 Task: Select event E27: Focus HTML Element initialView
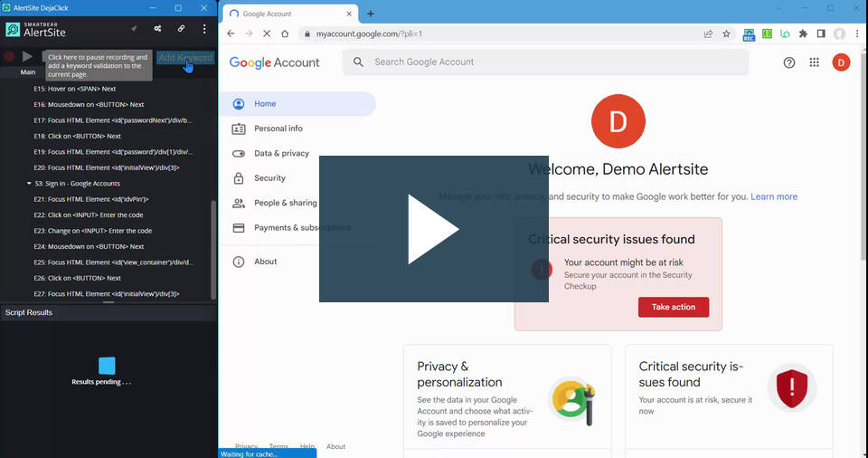[x=107, y=294]
